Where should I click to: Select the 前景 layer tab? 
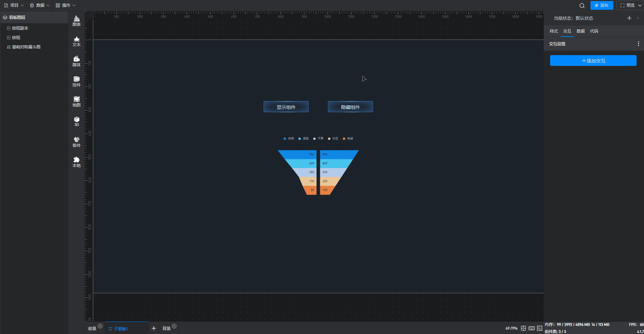point(92,329)
